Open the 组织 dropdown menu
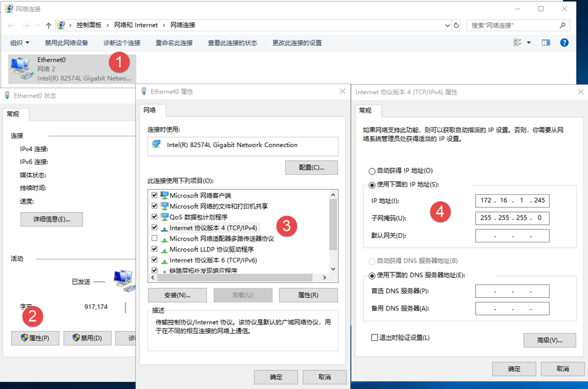588x389 pixels. 20,43
